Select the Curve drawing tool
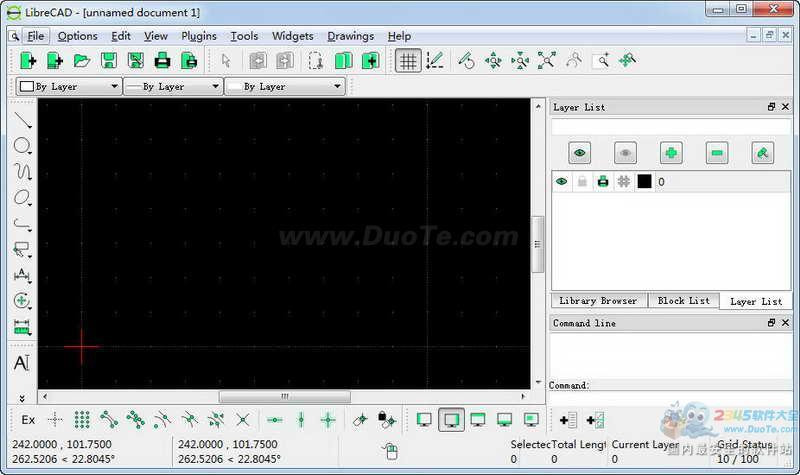This screenshot has height=475, width=800. coord(22,171)
